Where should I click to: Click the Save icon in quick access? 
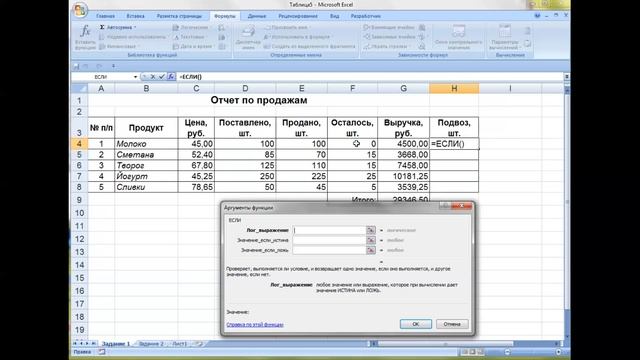click(76, 66)
